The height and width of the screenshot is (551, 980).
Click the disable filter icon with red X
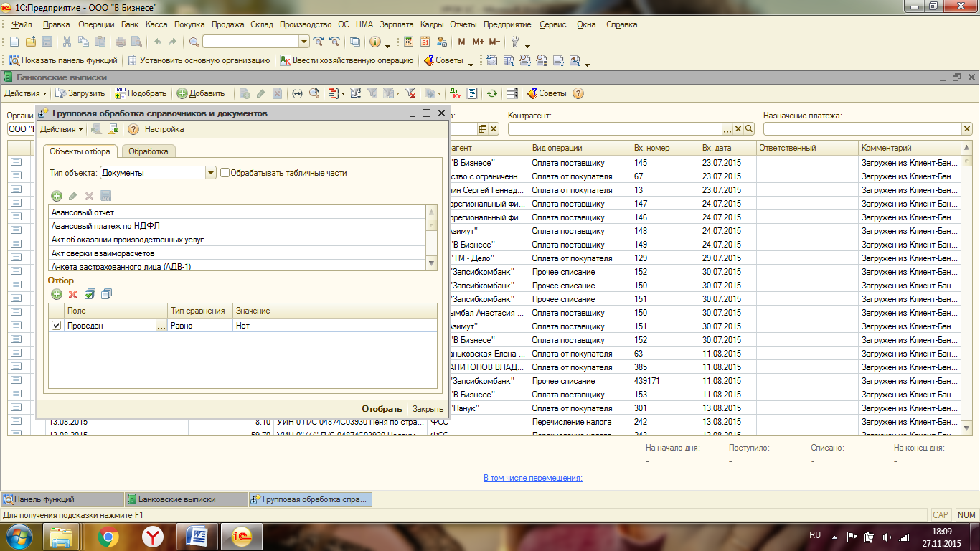pos(410,93)
